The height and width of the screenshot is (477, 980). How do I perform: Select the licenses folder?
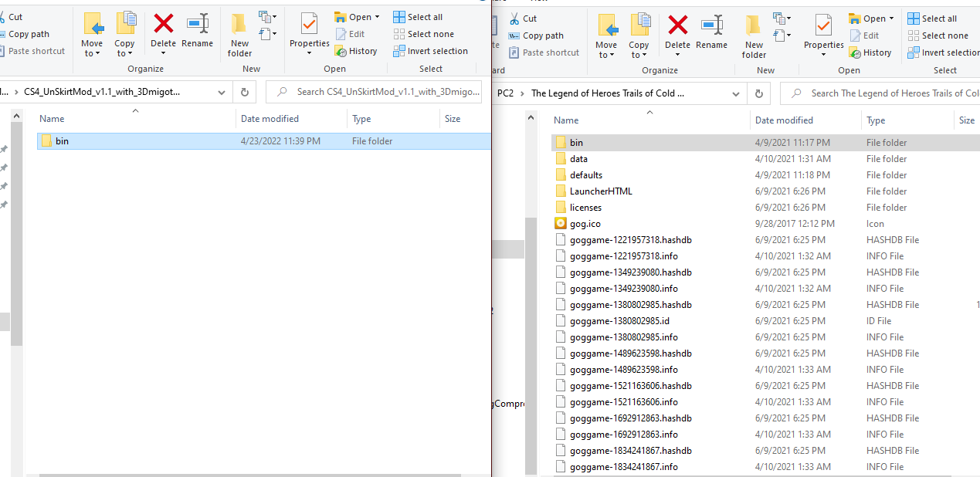click(765, 208)
